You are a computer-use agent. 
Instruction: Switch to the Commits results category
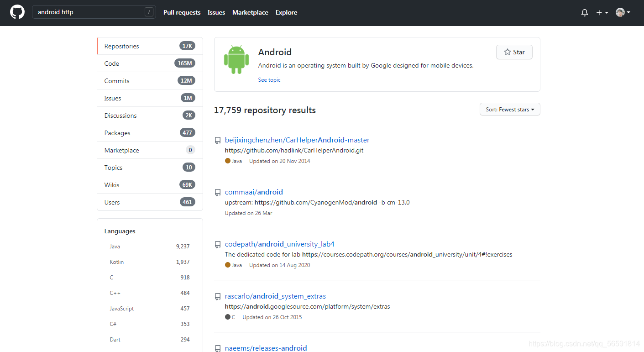(150, 81)
